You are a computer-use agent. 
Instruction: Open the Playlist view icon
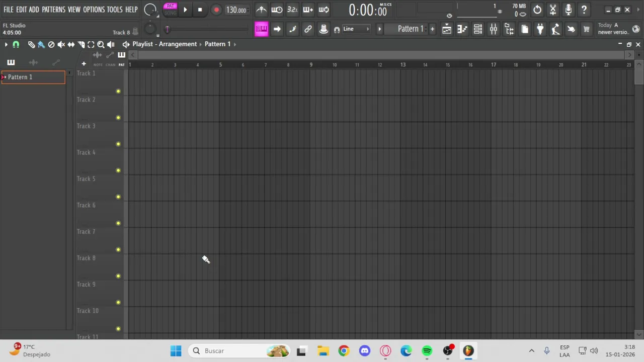pyautogui.click(x=446, y=29)
